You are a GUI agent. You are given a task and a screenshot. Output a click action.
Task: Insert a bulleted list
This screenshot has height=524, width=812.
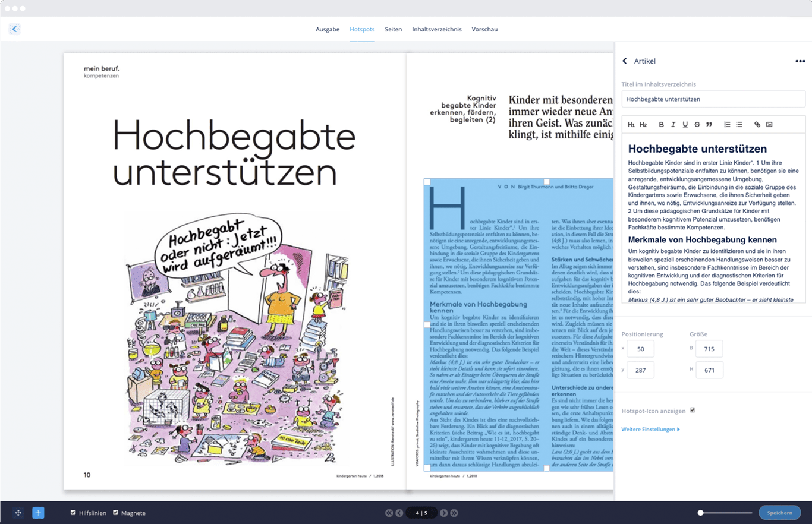tap(739, 125)
